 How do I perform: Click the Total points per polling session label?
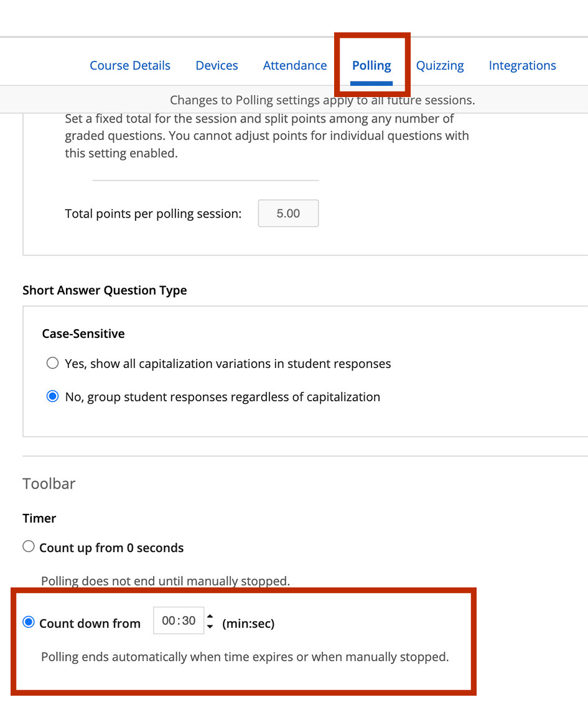(x=153, y=213)
